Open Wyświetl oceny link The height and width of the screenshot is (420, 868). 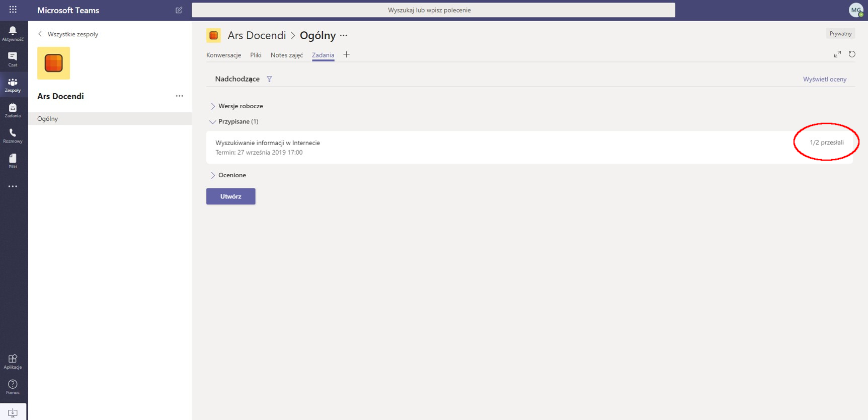pos(825,79)
